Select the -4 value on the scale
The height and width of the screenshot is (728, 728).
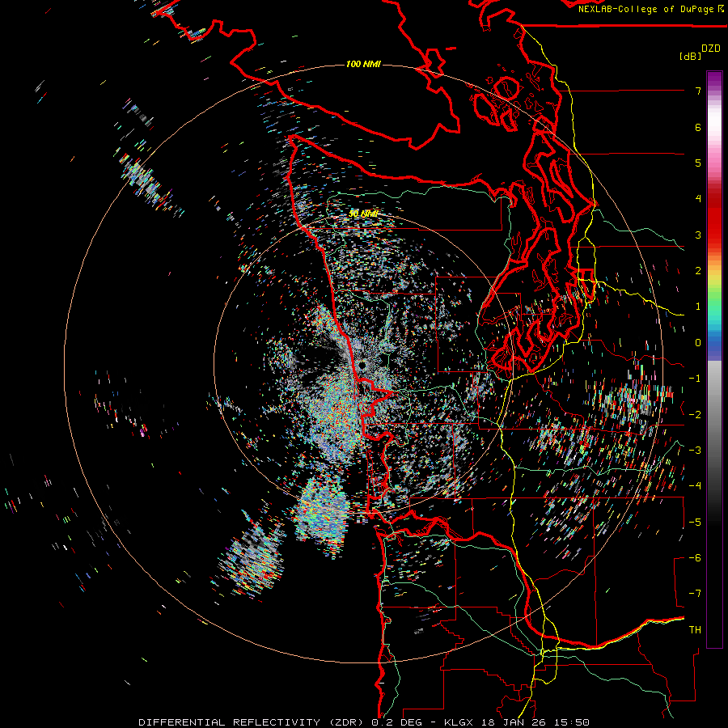point(695,486)
